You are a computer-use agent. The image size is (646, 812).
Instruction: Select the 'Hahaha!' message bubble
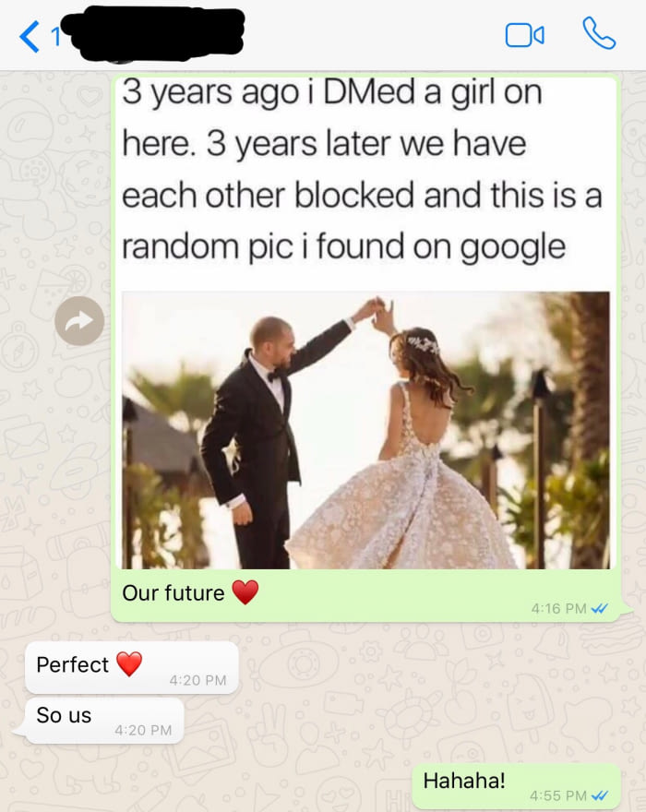pos(516,786)
